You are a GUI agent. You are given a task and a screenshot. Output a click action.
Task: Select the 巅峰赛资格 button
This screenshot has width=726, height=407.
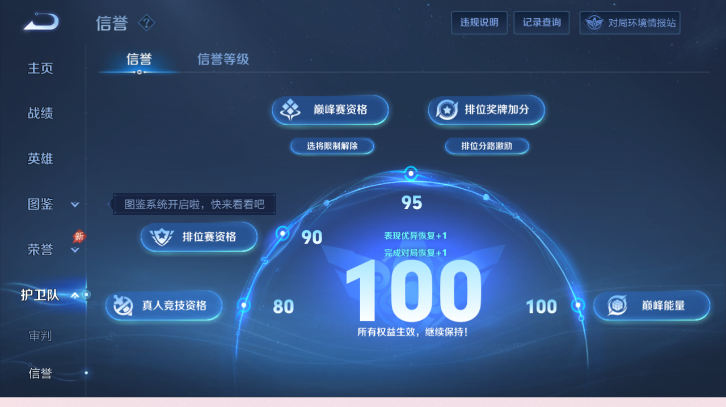330,110
